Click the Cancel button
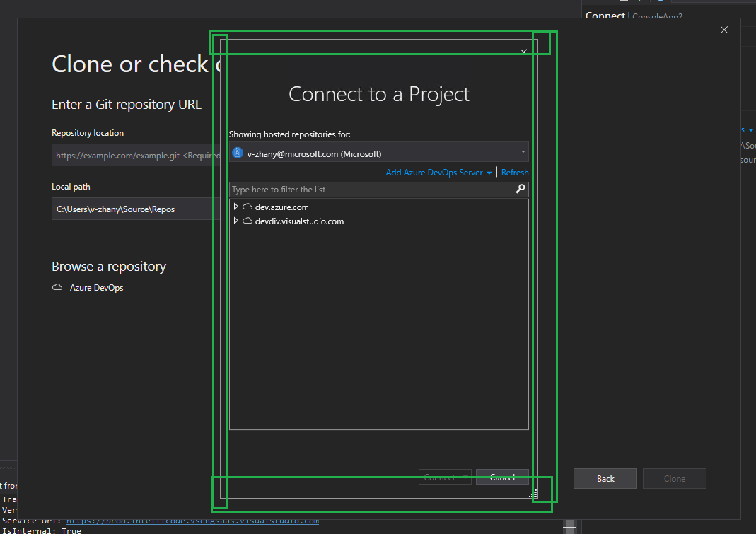 click(x=502, y=477)
